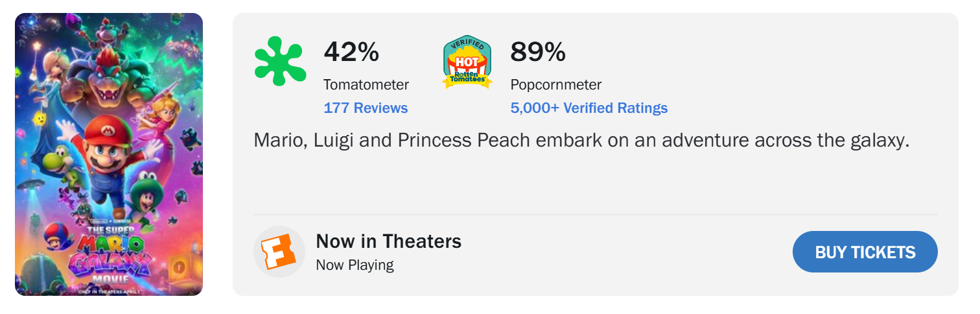Open the 5,000+ Verified Ratings link
Screen dimensions: 980x314
click(589, 108)
